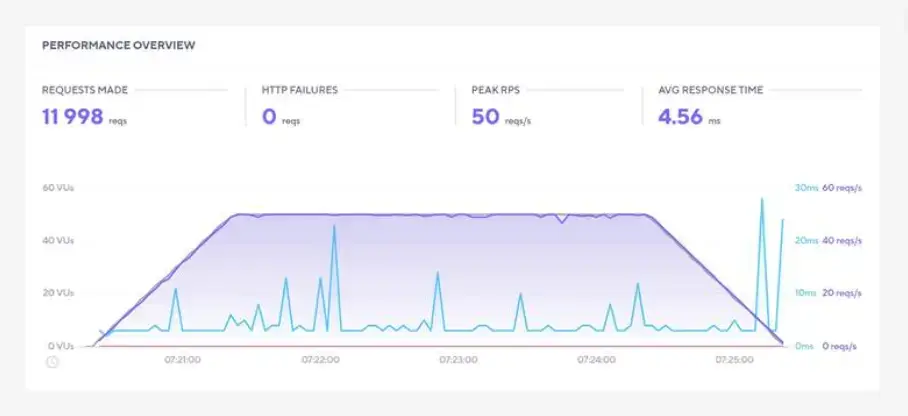
Task: Click the 60 VUs axis label
Action: (x=58, y=188)
